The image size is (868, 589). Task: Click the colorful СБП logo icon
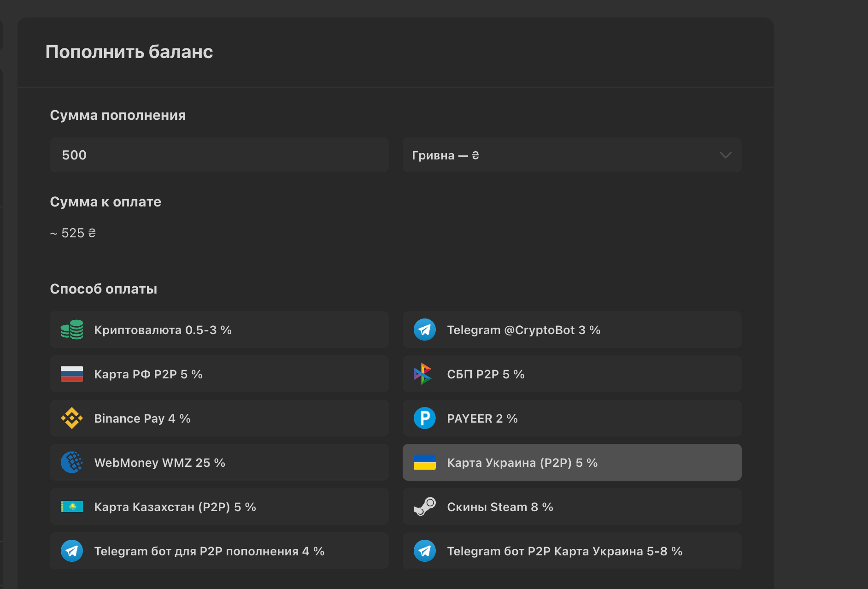point(422,374)
